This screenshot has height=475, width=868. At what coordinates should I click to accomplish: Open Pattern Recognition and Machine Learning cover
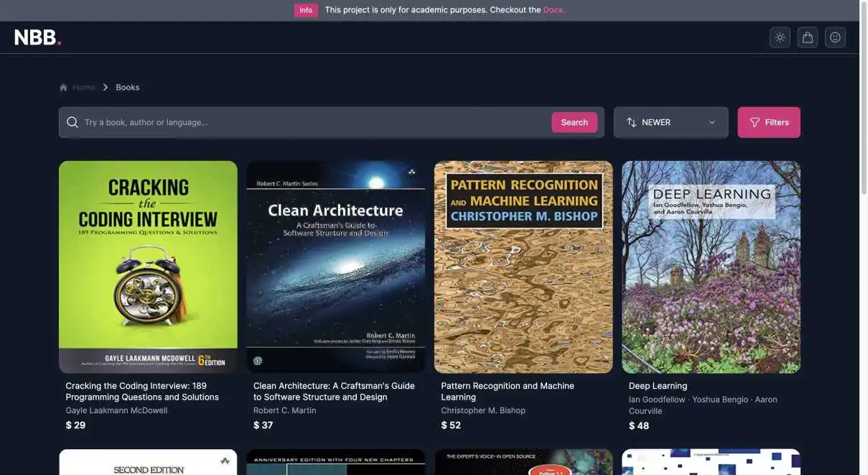click(x=523, y=267)
